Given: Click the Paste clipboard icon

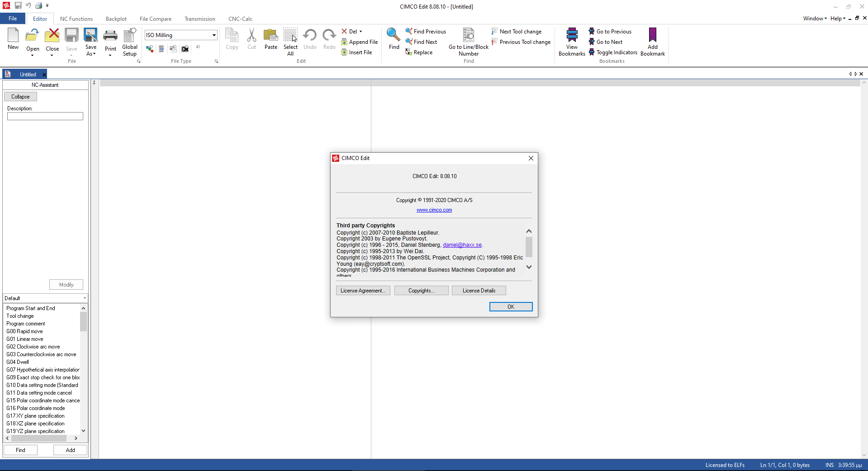Looking at the screenshot, I should [271, 35].
